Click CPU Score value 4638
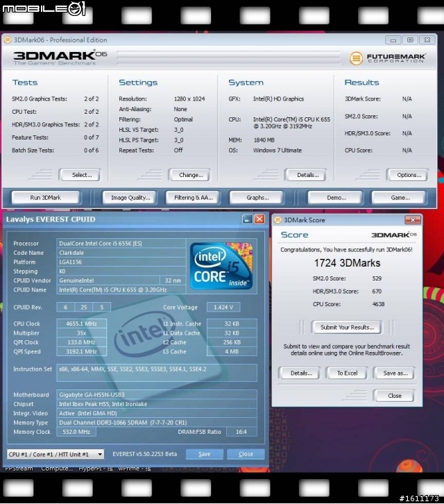444x504 pixels. (x=378, y=304)
